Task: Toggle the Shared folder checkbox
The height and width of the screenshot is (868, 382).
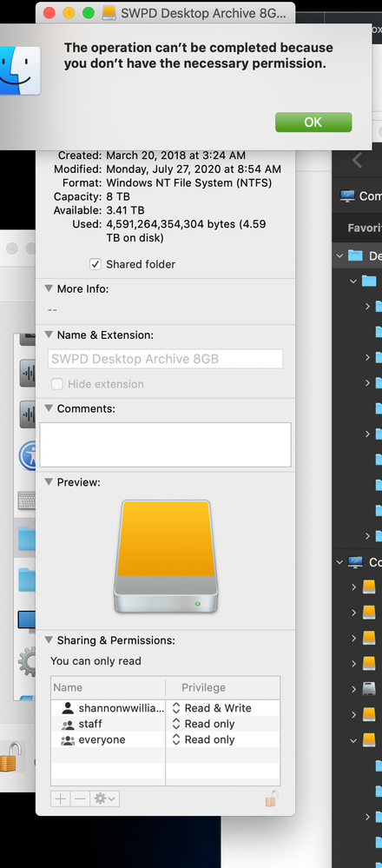Action: pyautogui.click(x=95, y=265)
